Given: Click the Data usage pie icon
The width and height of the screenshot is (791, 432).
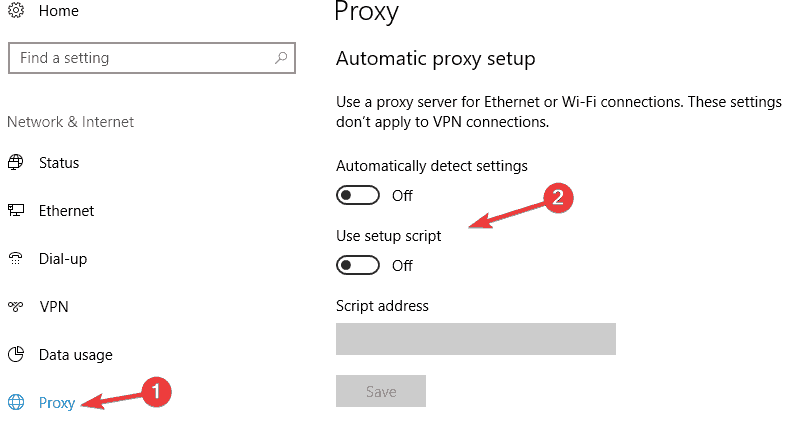Looking at the screenshot, I should point(15,355).
